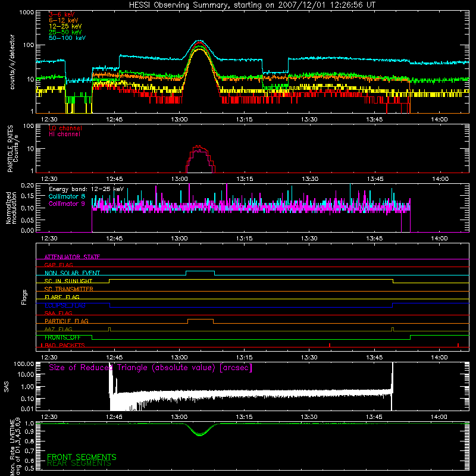The image size is (476, 476).
Task: Click the 13:45 tick label under top plot
Action: point(374,120)
